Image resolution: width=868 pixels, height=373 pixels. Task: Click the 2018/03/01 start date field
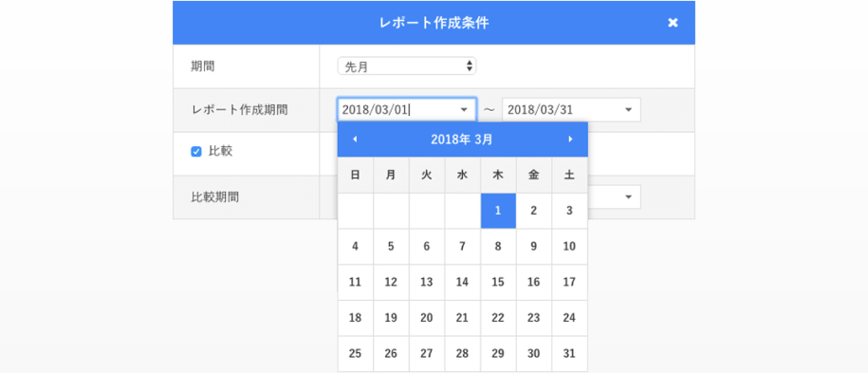407,110
